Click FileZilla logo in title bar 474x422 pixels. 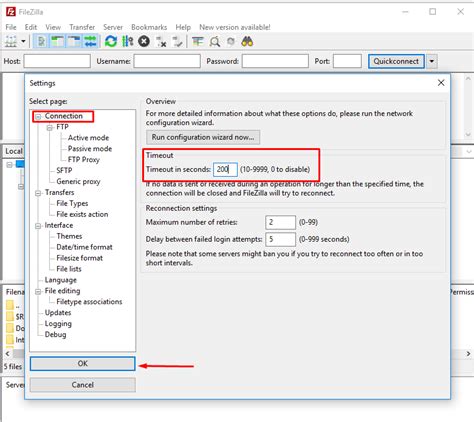[11, 12]
